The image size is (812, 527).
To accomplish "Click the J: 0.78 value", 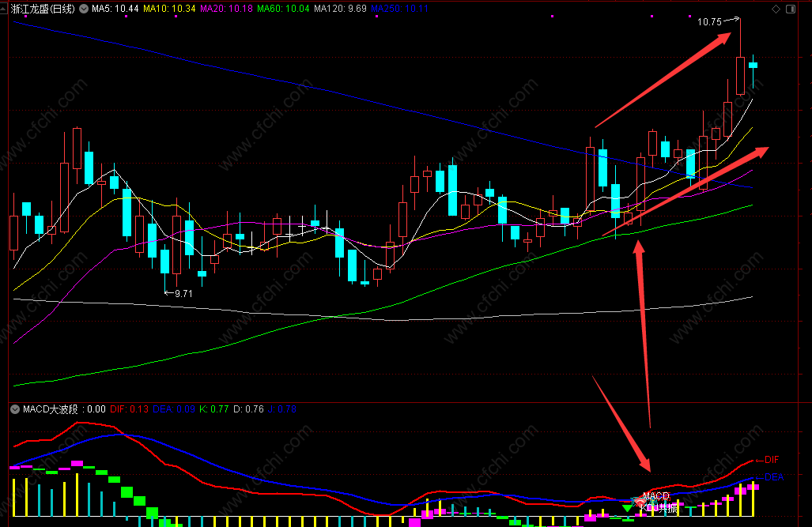I will (282, 409).
